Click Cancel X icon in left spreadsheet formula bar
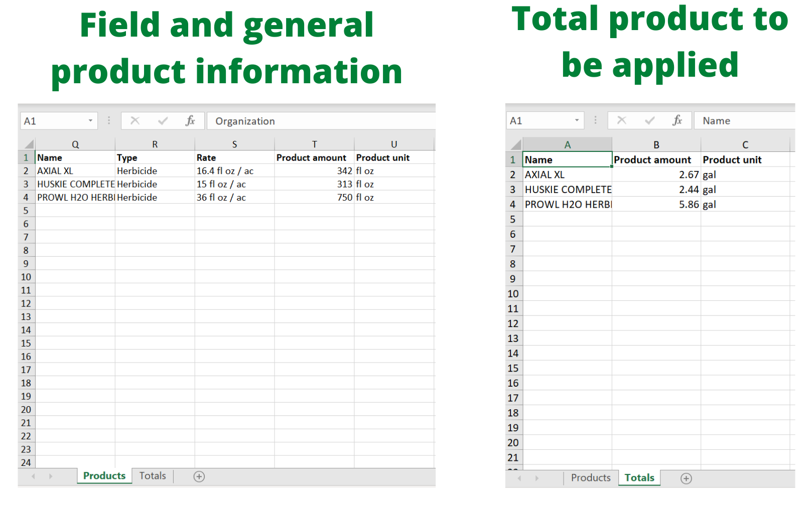 [x=134, y=121]
